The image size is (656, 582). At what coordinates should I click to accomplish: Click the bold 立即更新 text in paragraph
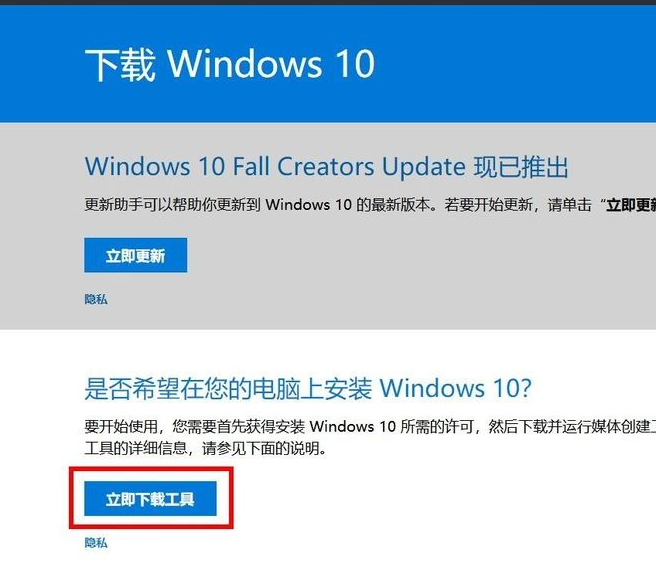[x=631, y=205]
